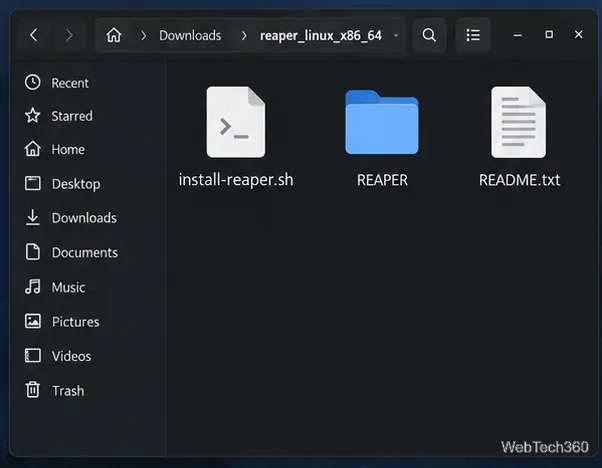The image size is (602, 468).
Task: Click the sidebar Home house icon
Action: (33, 149)
